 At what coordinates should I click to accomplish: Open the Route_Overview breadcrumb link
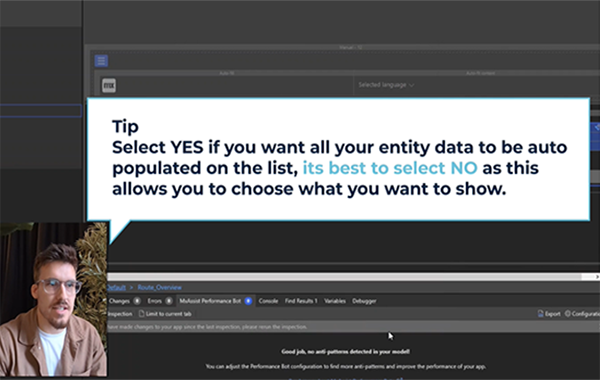[160, 287]
